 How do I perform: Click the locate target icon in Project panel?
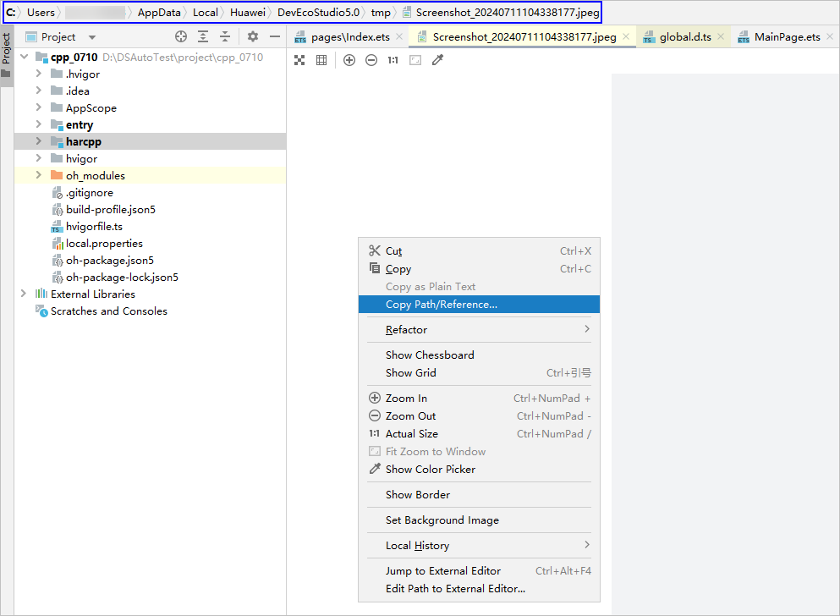coord(180,36)
